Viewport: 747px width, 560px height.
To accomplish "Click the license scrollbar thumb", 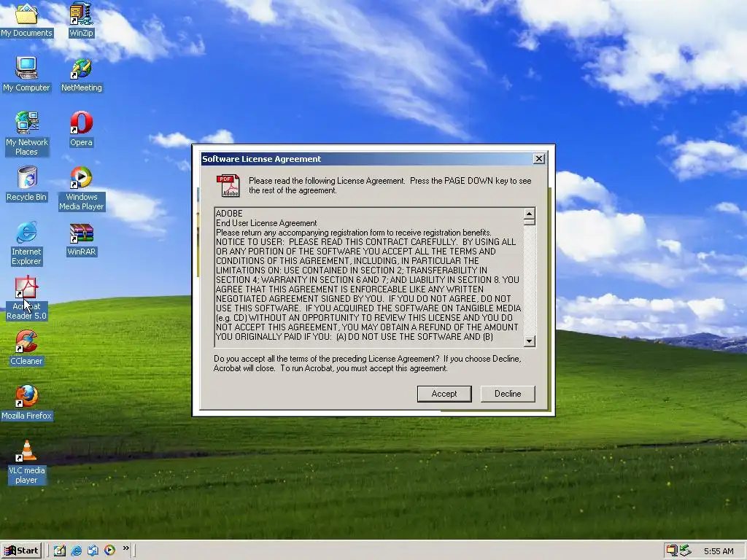I will 529,222.
